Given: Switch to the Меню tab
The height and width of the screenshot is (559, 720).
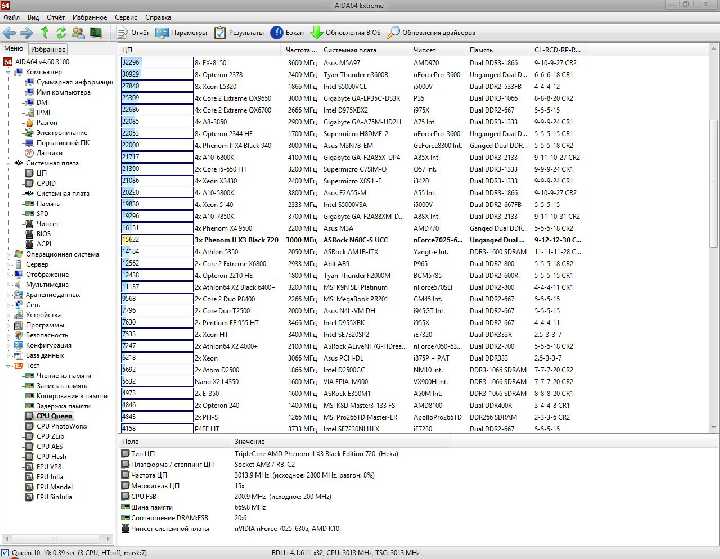Looking at the screenshot, I should point(13,48).
